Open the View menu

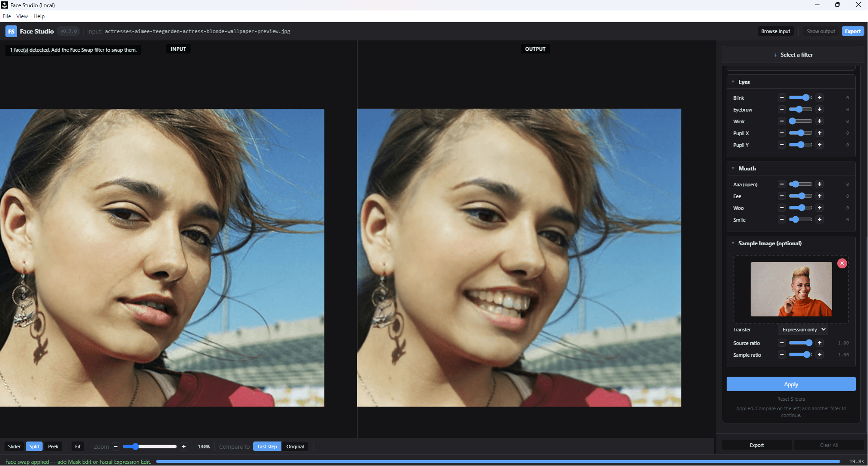(x=22, y=16)
